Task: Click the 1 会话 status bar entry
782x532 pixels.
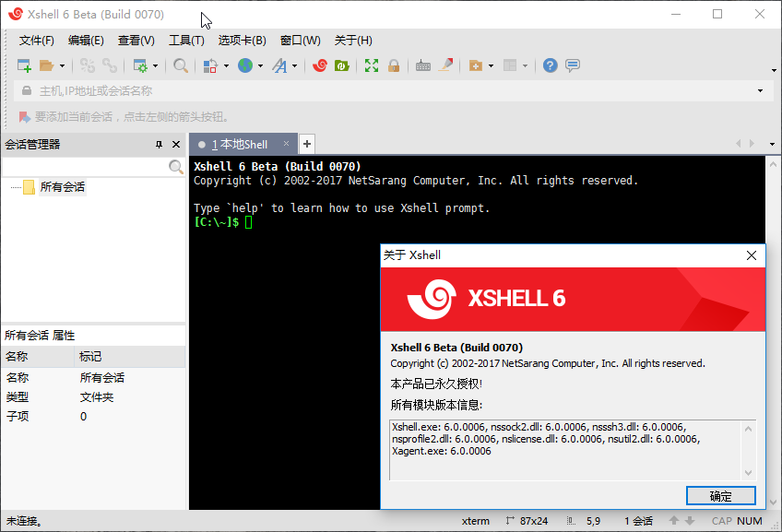Action: 638,521
